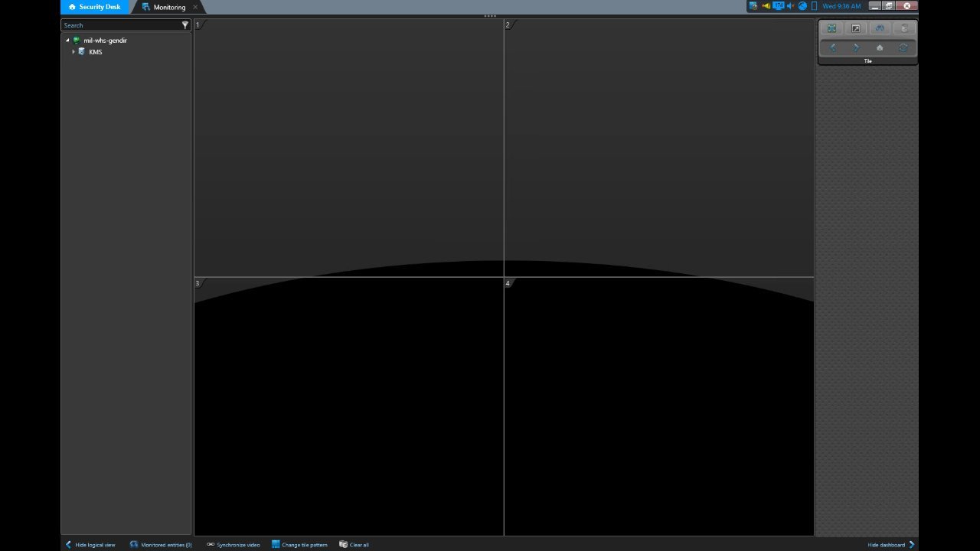Click the maximize tile fullscreen icon
The image size is (980, 551).
tap(832, 28)
